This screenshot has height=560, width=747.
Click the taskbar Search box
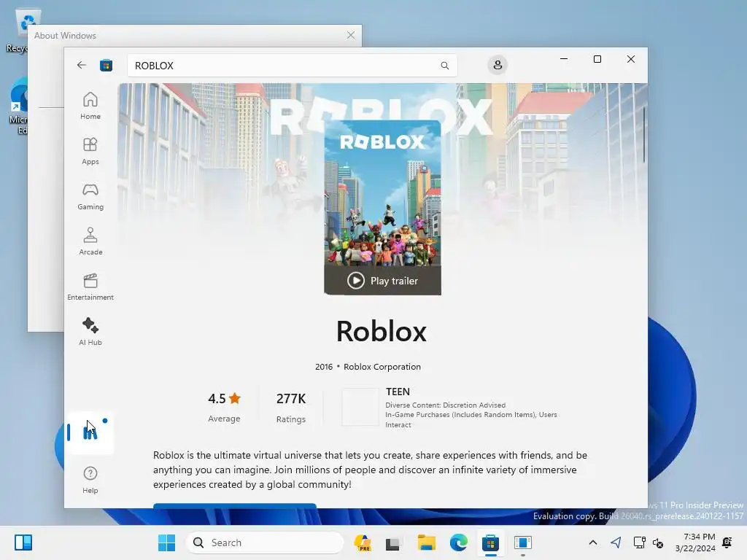[264, 542]
